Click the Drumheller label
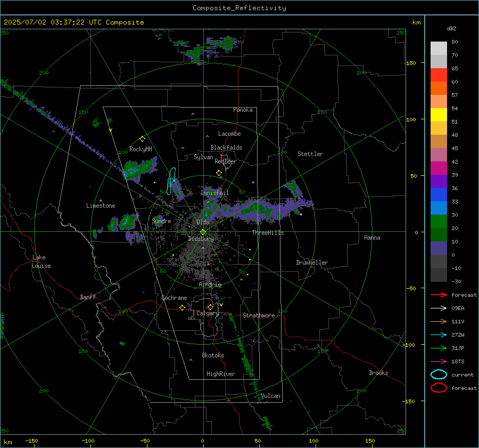Image resolution: width=479 pixels, height=448 pixels. (312, 263)
